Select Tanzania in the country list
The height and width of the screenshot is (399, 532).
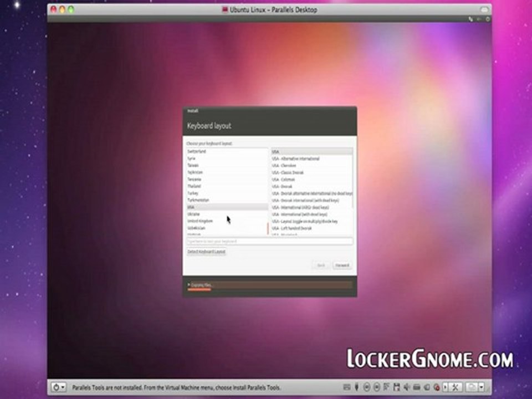pos(227,179)
